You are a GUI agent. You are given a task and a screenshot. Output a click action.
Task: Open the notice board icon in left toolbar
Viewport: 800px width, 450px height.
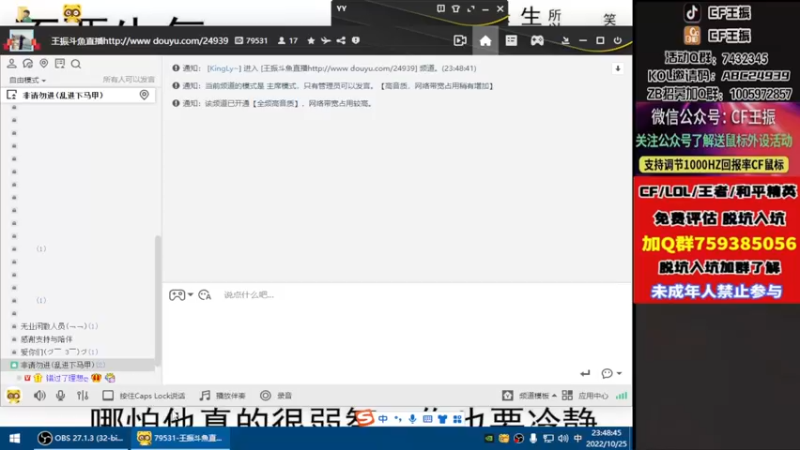click(x=60, y=64)
